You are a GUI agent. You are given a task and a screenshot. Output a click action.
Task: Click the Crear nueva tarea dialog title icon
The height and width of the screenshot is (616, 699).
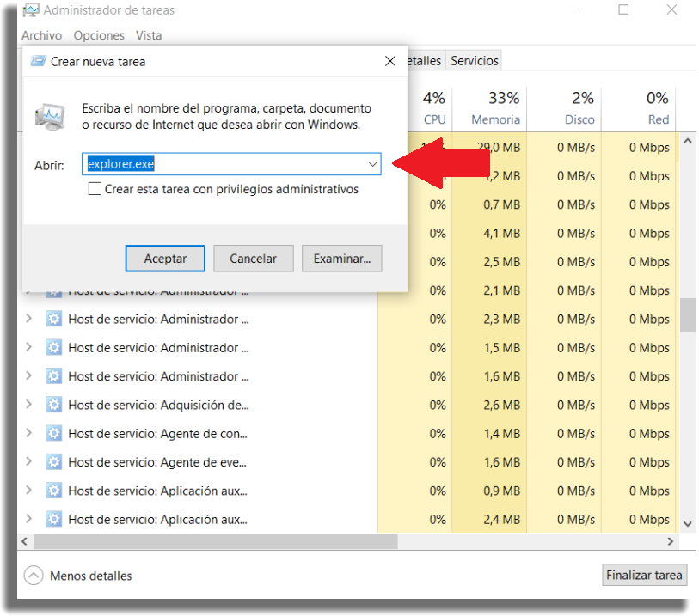coord(39,61)
